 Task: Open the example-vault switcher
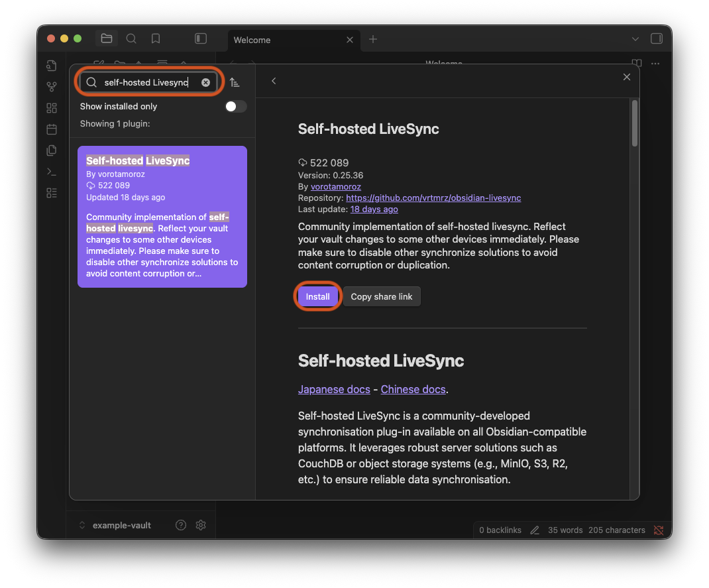pos(115,525)
